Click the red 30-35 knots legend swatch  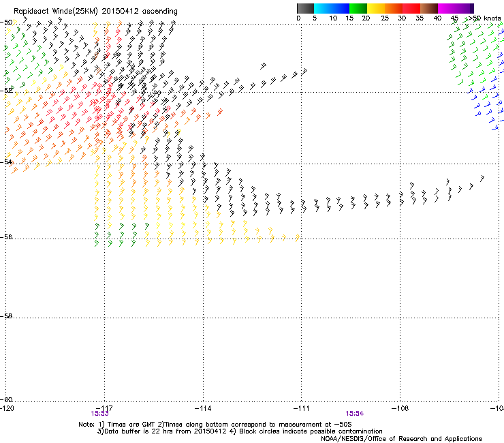411,8
